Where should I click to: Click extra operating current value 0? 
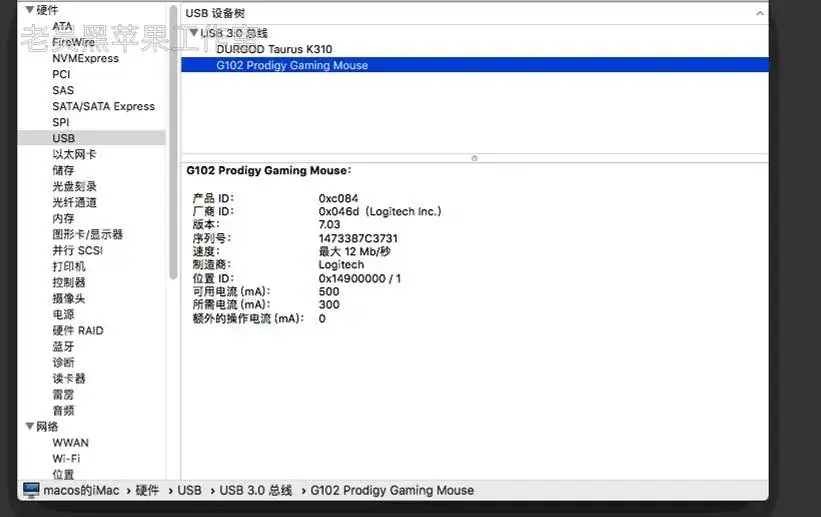(x=322, y=318)
